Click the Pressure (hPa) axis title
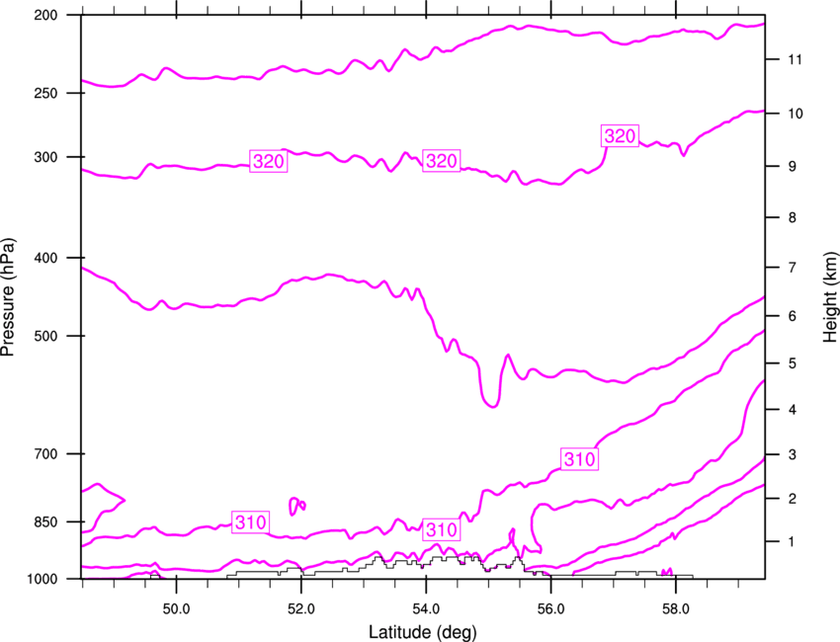Viewport: 840px width, 642px height. click(8, 296)
